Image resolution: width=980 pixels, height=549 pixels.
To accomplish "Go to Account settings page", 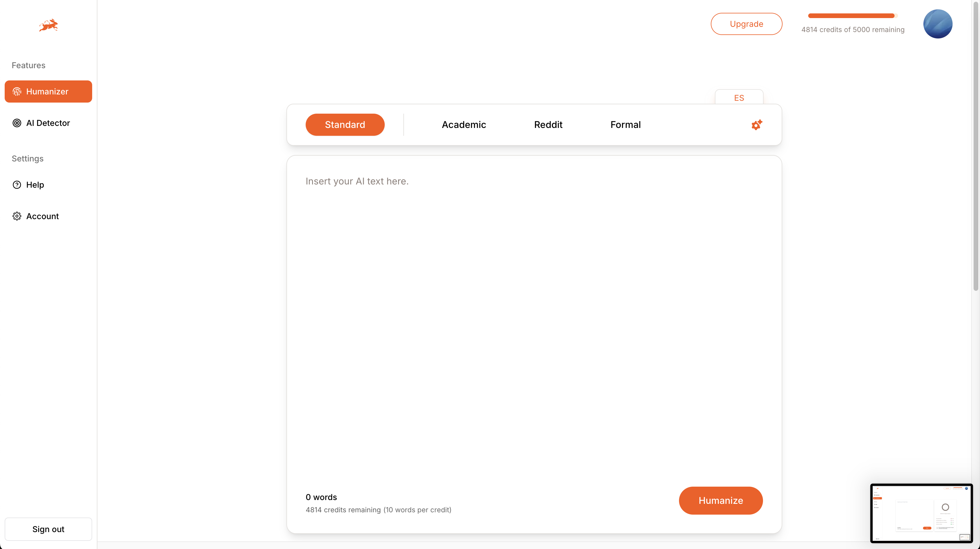I will tap(42, 216).
